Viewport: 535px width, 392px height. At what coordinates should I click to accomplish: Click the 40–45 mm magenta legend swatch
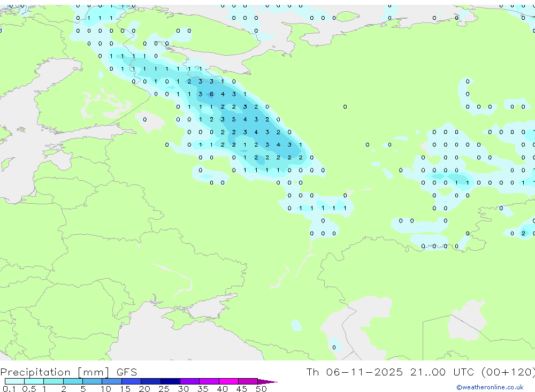click(228, 381)
